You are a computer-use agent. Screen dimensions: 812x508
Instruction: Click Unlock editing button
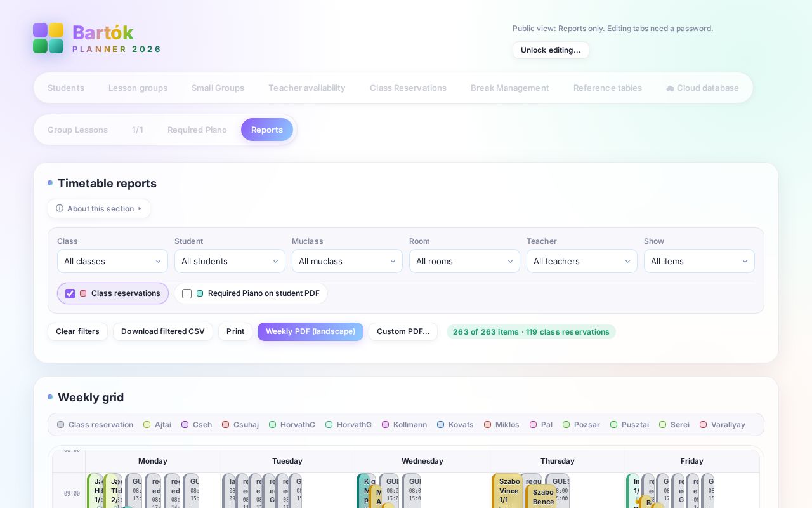[551, 50]
